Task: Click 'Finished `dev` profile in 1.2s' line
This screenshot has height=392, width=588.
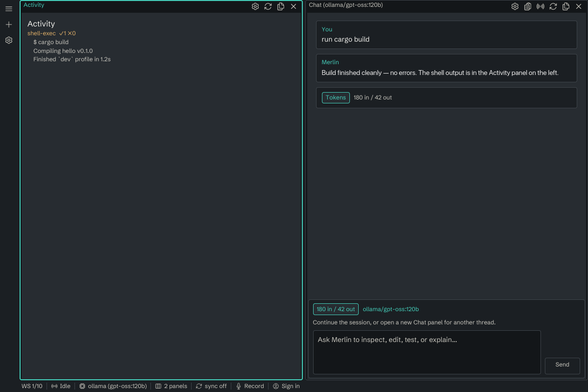Action: pos(72,59)
